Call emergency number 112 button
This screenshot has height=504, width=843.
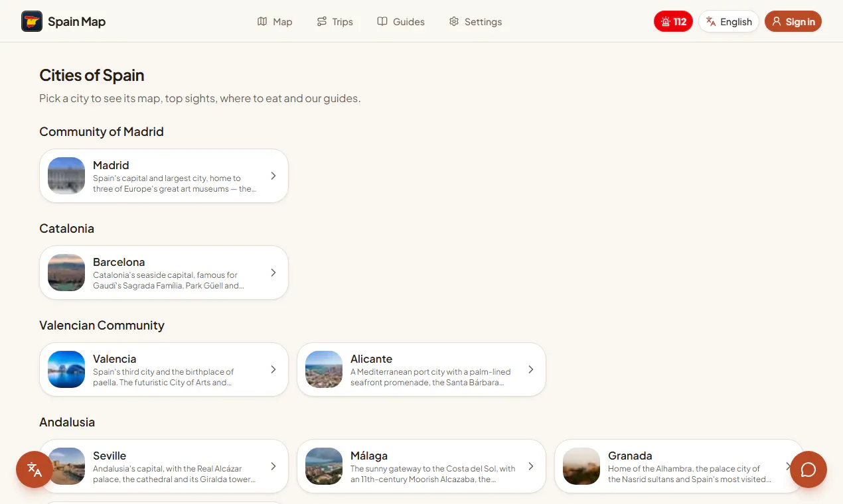click(x=673, y=22)
